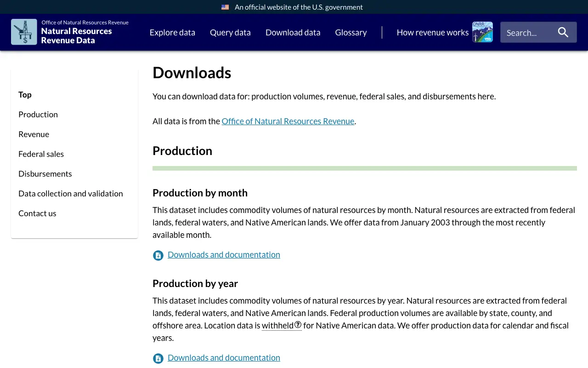This screenshot has width=588, height=368.
Task: Click the official U.S. government website text
Action: tap(299, 7)
